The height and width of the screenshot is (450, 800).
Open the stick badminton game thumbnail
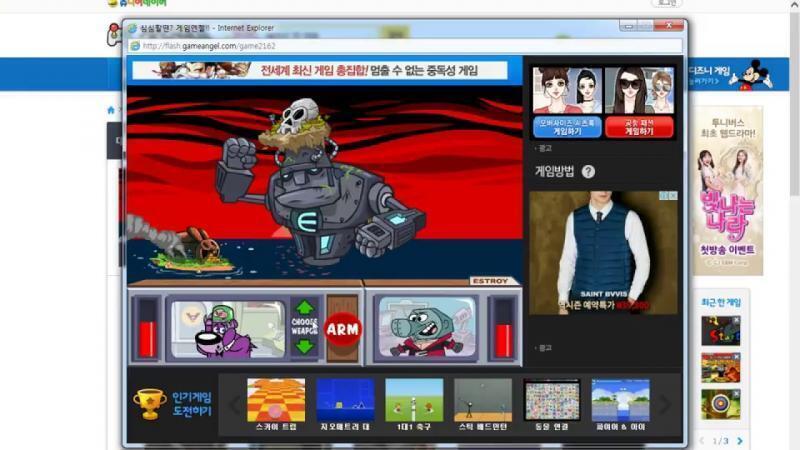click(x=483, y=400)
